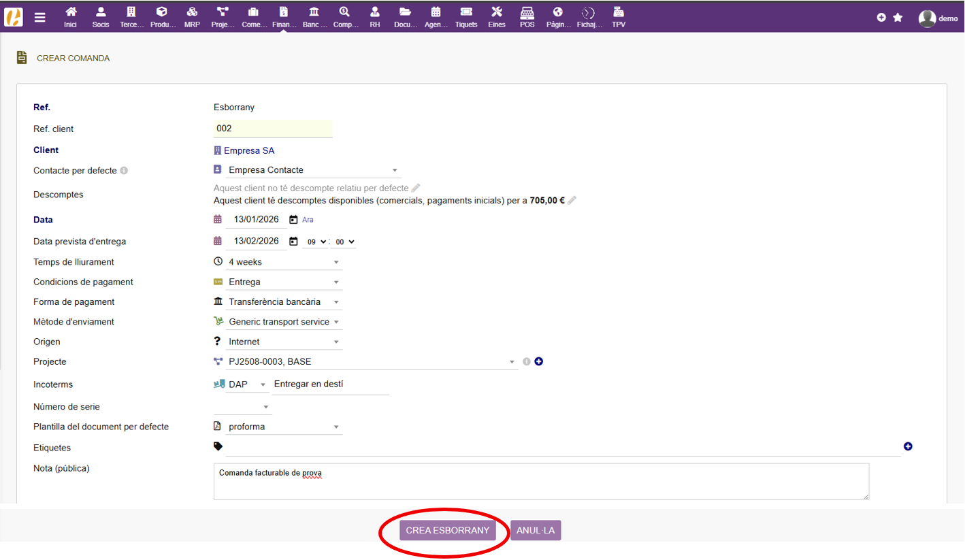Open the delivery hour selector

click(314, 242)
